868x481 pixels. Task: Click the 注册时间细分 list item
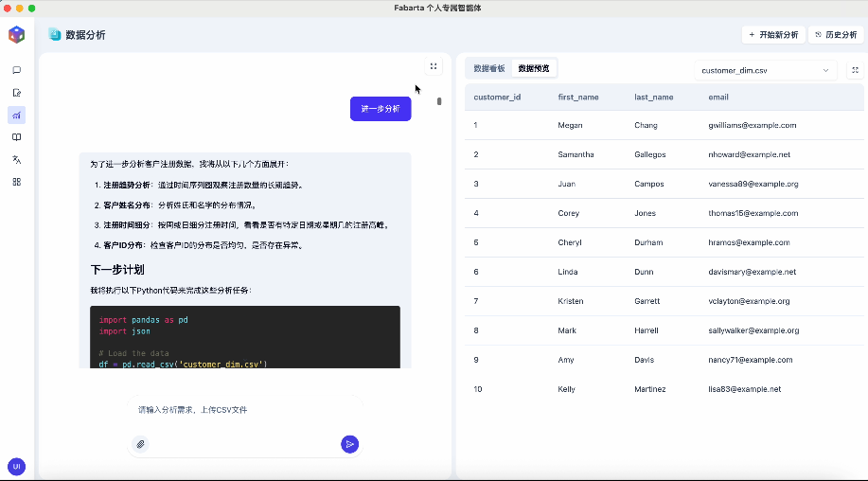pyautogui.click(x=242, y=224)
